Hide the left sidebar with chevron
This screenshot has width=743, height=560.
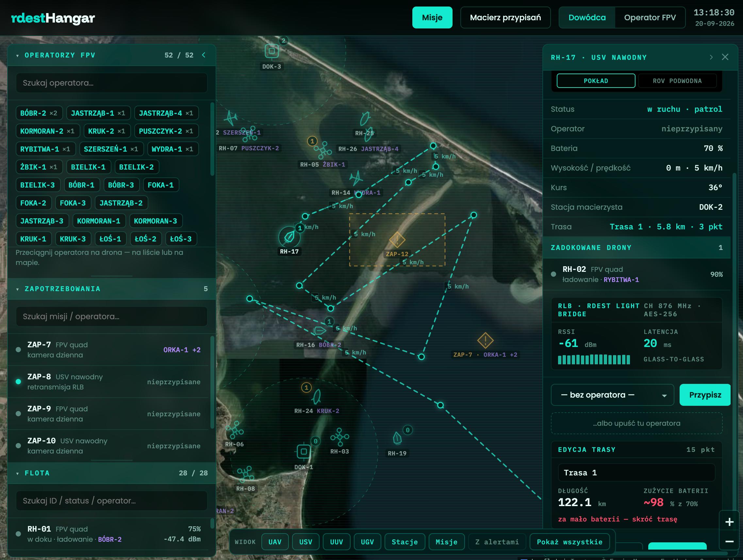(204, 55)
